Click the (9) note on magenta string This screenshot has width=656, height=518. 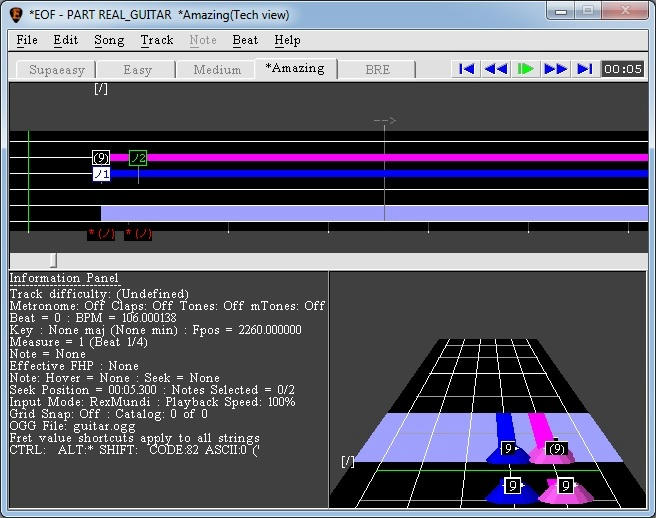[101, 158]
